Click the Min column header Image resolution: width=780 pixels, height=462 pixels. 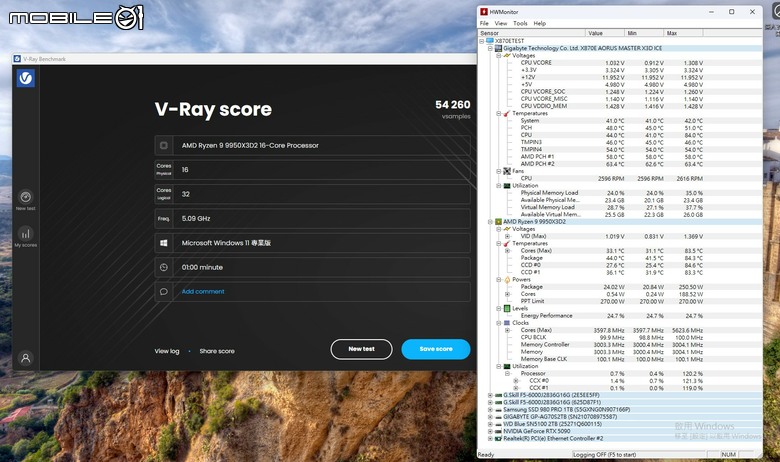pyautogui.click(x=644, y=33)
